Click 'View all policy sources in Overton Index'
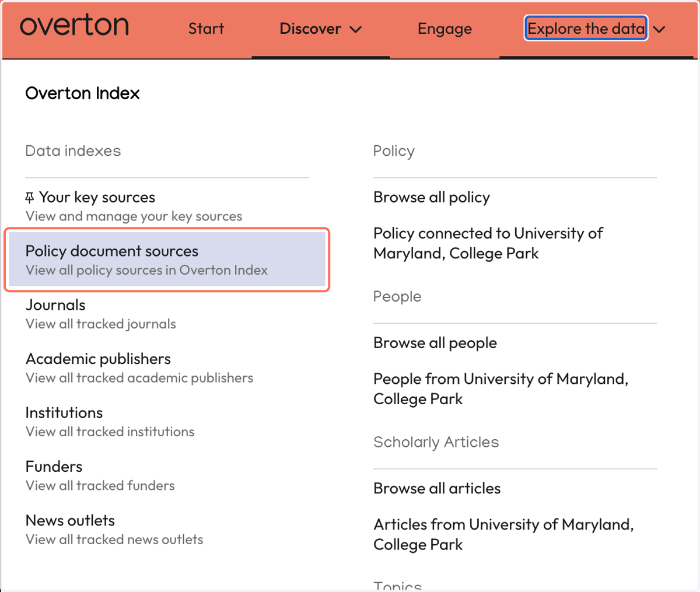700x592 pixels. (x=146, y=270)
